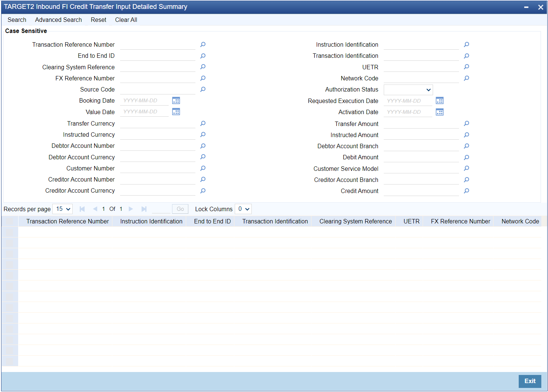Go to the last page of records

(144, 209)
